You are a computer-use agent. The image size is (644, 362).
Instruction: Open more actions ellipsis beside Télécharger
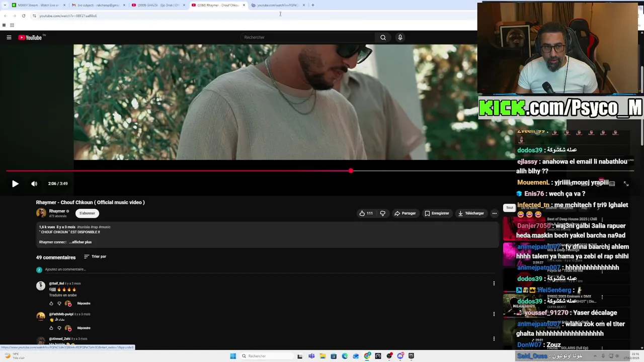[494, 213]
